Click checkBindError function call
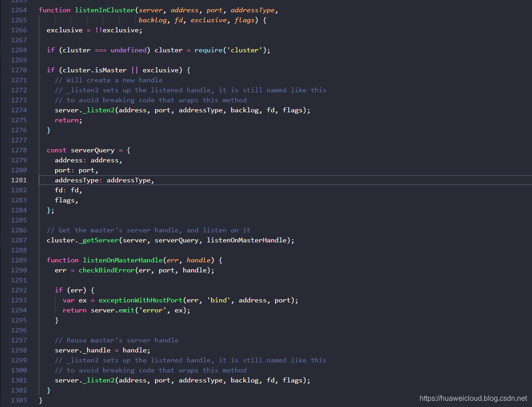The height and width of the screenshot is (407, 532). point(106,271)
